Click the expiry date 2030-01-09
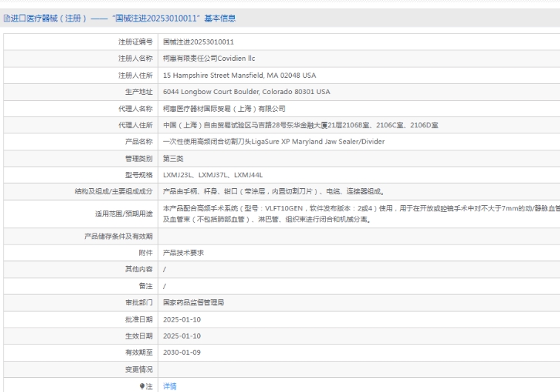This screenshot has width=560, height=392. tap(181, 353)
